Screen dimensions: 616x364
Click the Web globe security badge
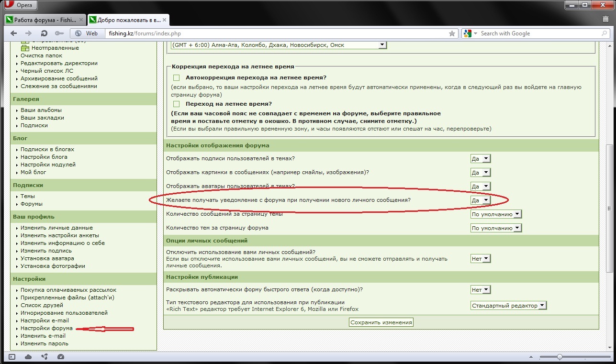point(87,33)
